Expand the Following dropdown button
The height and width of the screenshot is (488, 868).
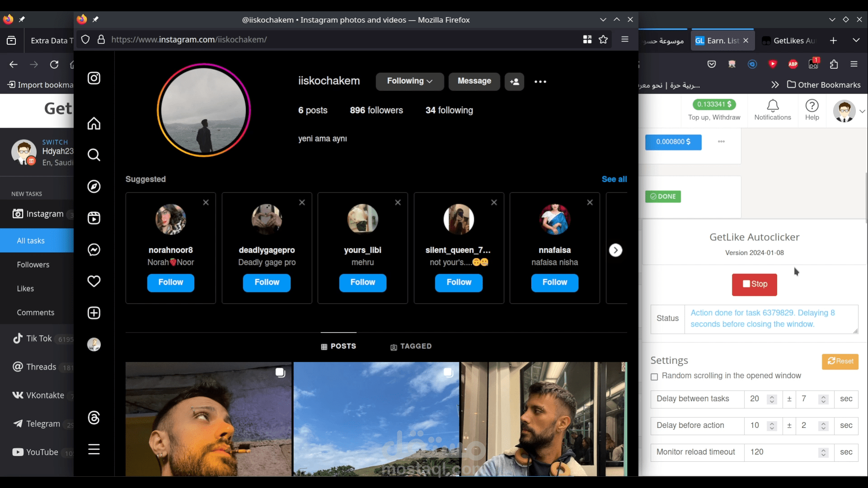410,81
